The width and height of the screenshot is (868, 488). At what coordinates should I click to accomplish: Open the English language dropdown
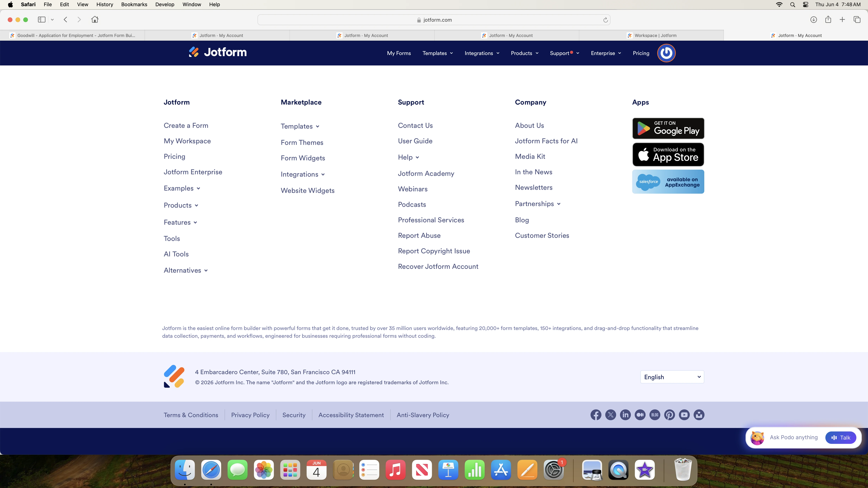(x=672, y=377)
